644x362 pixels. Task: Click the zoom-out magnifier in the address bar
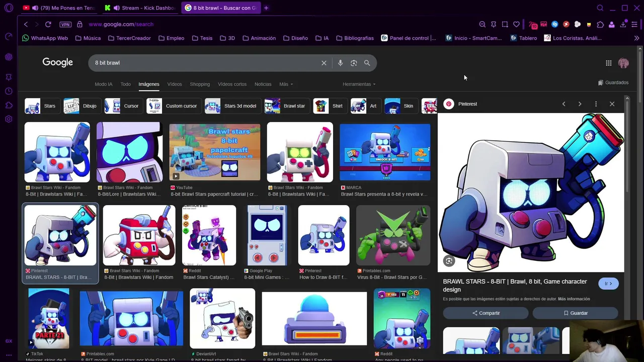click(x=482, y=24)
